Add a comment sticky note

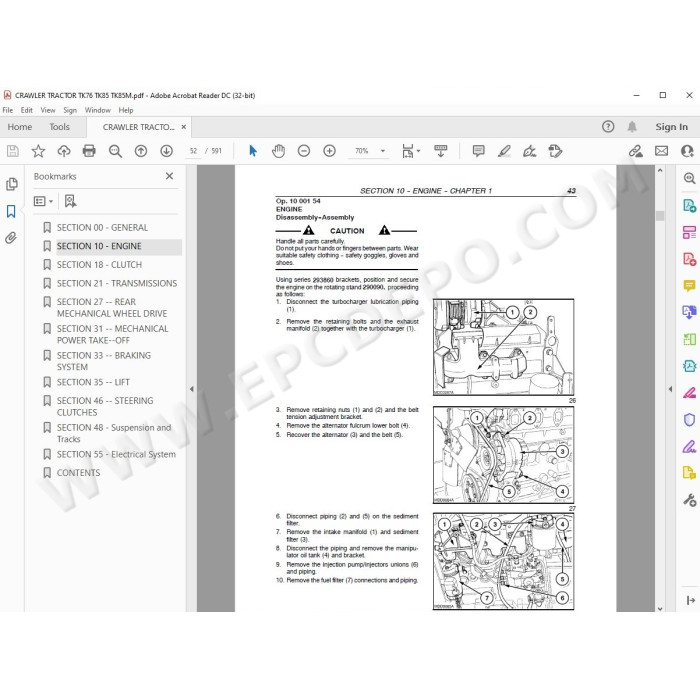pyautogui.click(x=479, y=151)
